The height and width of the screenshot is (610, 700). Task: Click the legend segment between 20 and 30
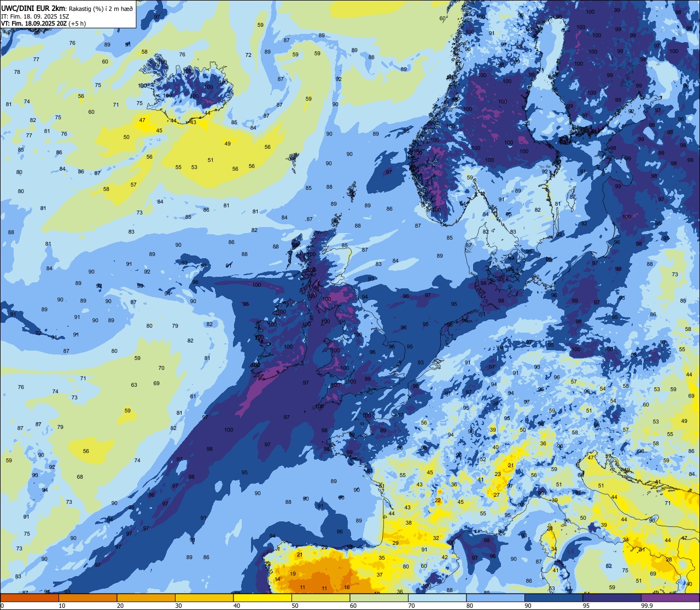click(x=146, y=597)
